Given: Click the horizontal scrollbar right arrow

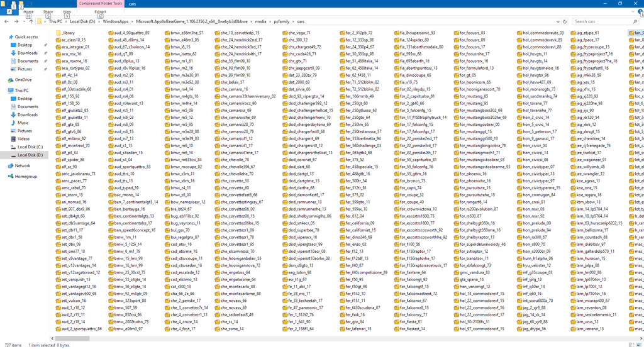Looking at the screenshot, I should [641, 338].
